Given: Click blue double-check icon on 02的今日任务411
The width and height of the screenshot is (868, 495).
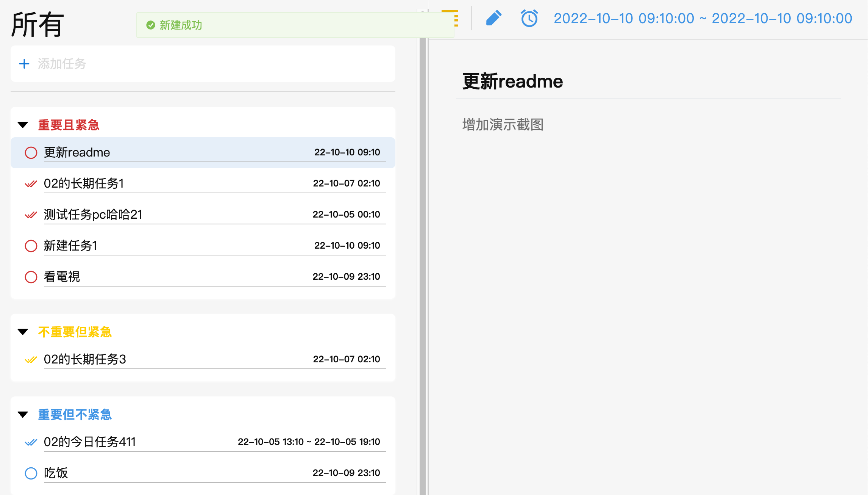Looking at the screenshot, I should click(31, 442).
